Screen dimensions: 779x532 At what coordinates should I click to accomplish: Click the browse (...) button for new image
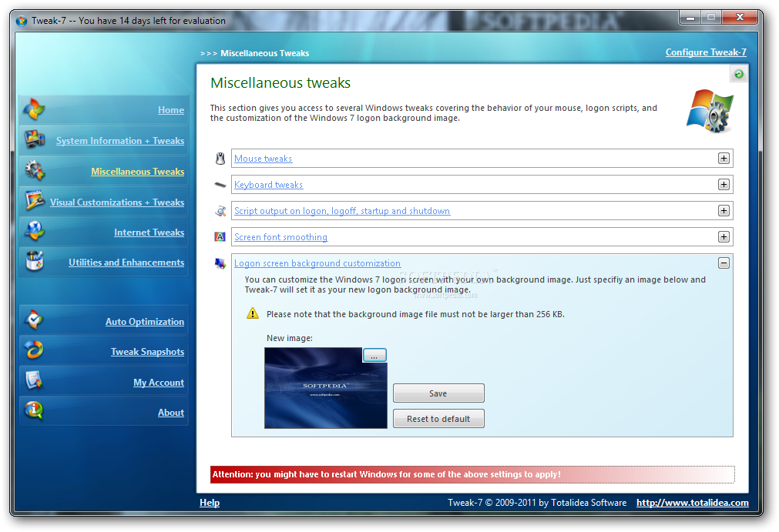[x=374, y=356]
